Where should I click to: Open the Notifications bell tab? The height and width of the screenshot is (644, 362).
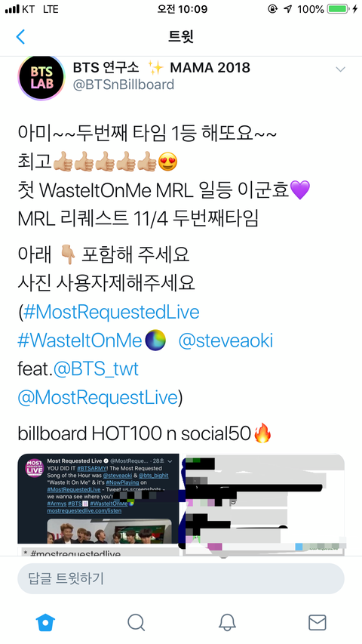227,622
